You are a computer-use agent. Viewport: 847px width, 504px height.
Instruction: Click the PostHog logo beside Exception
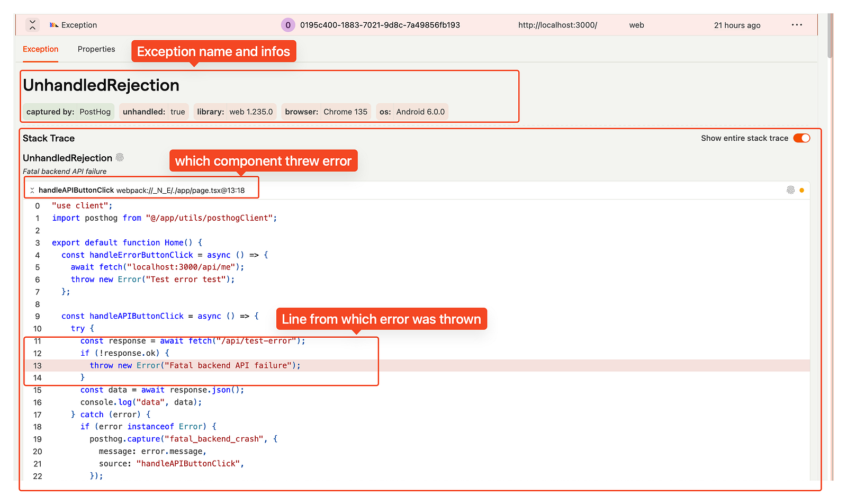pyautogui.click(x=54, y=25)
